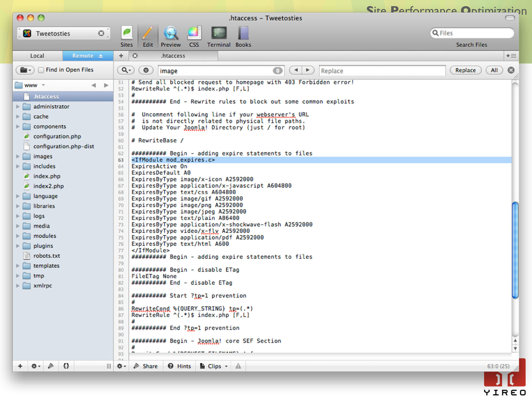
Task: Click line 64 ExpiresActive On
Action: click(159, 166)
